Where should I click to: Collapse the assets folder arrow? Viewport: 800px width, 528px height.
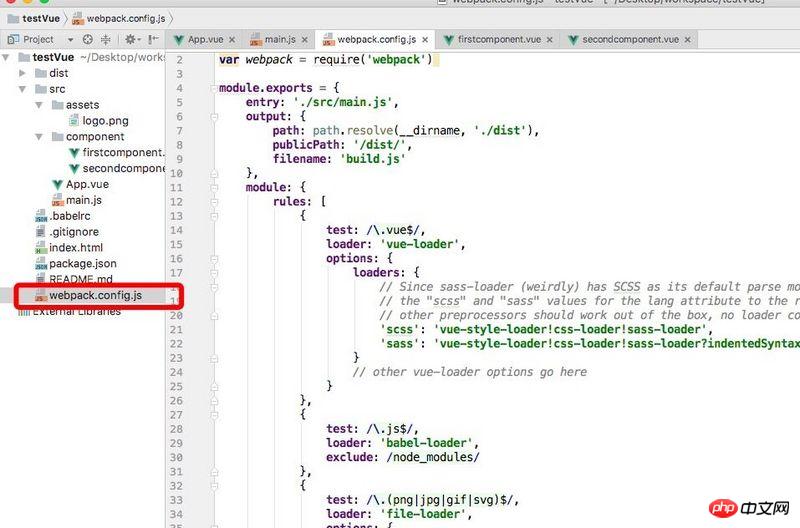[x=39, y=105]
